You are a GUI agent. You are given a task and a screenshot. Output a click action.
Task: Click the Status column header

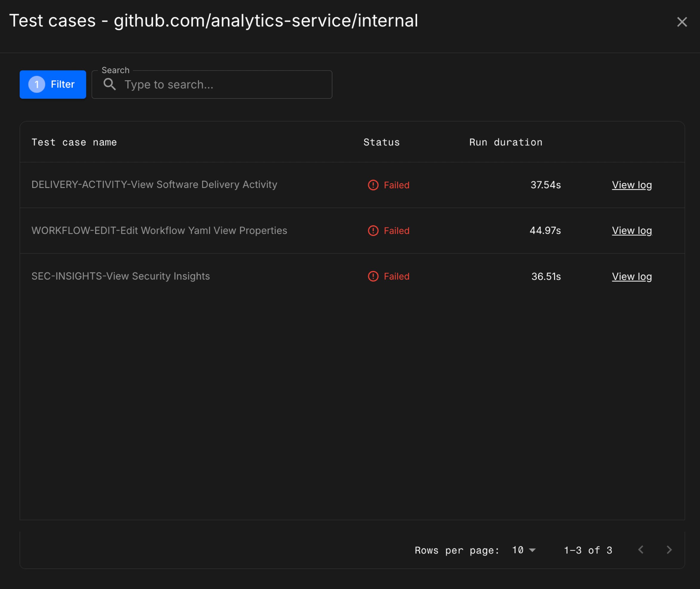[381, 142]
